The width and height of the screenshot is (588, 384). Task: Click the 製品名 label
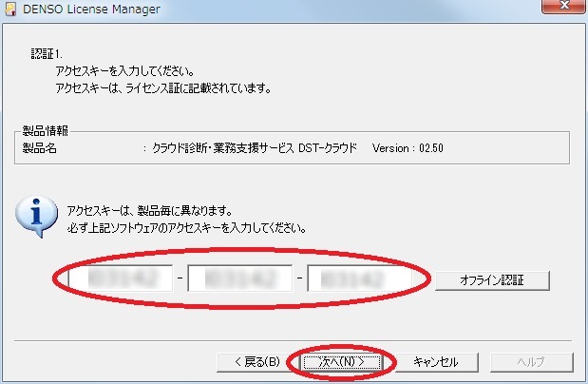coord(39,148)
